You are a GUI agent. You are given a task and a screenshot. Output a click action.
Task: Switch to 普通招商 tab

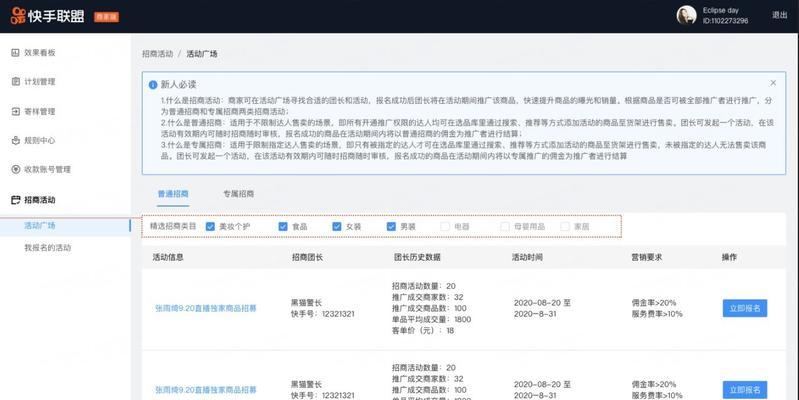[173, 194]
